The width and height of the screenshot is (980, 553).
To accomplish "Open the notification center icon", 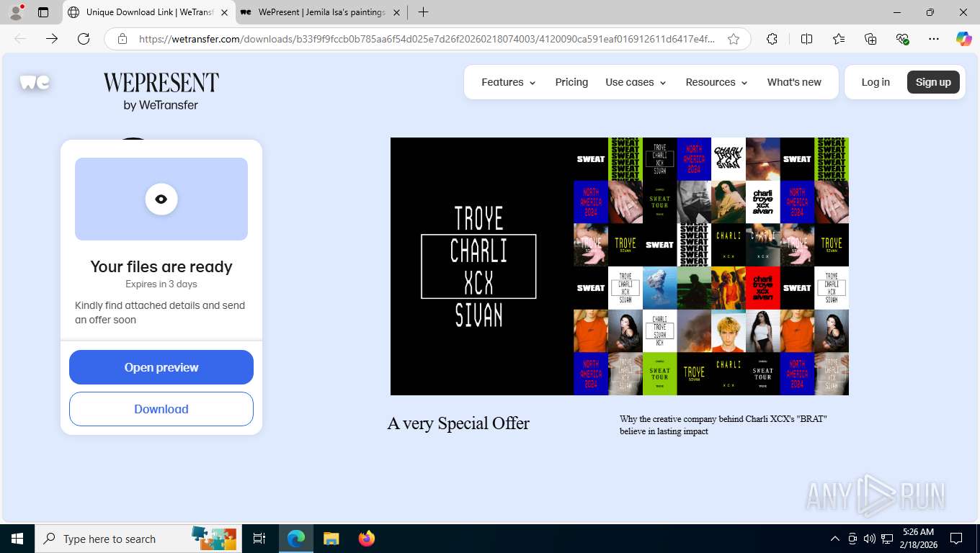I will (x=956, y=539).
